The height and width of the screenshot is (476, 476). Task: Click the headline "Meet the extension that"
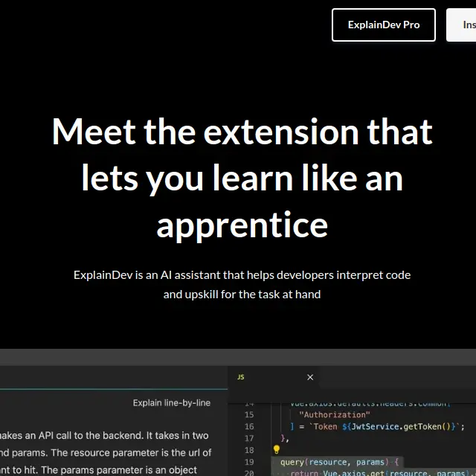(242, 132)
